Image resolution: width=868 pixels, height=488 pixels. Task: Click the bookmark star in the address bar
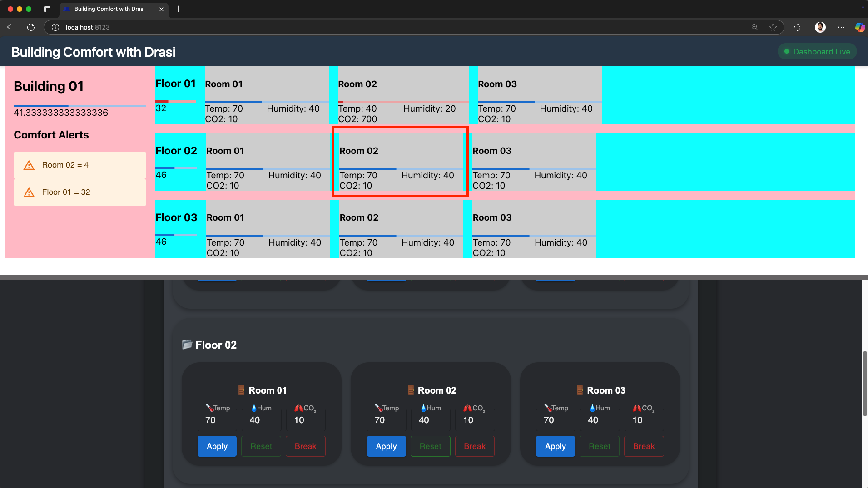pyautogui.click(x=773, y=27)
